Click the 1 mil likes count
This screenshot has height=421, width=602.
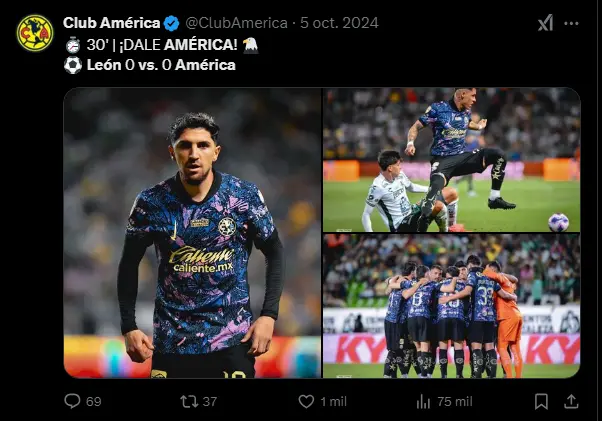(334, 401)
